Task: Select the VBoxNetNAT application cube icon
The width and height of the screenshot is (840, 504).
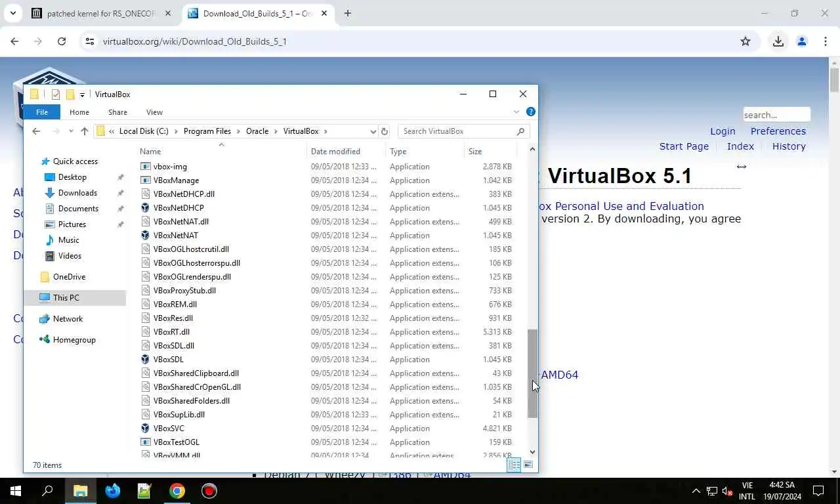Action: 146,236
